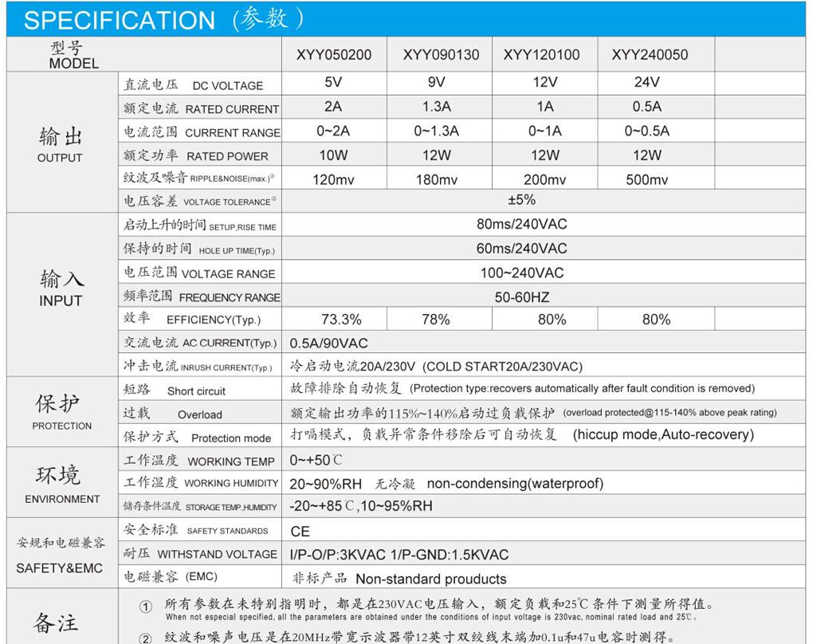Image resolution: width=813 pixels, height=644 pixels.
Task: Click the 0.5A/90VAC value
Action: coord(328,344)
